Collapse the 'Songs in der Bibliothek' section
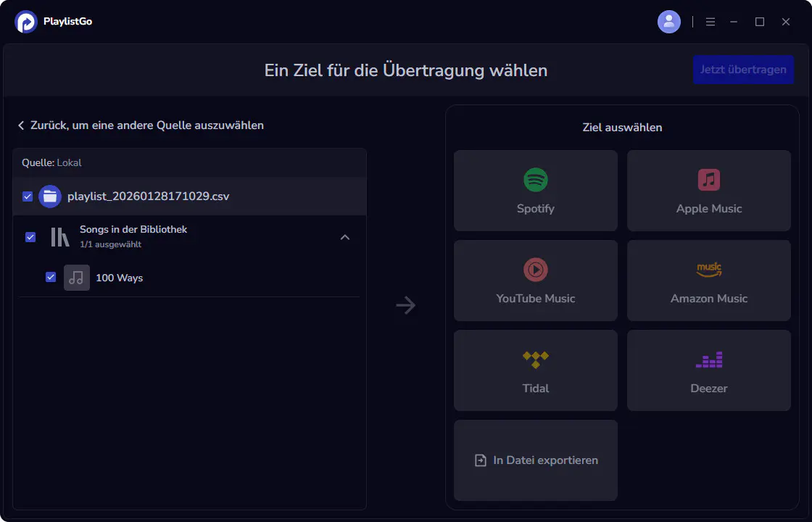Image resolution: width=812 pixels, height=522 pixels. point(346,237)
